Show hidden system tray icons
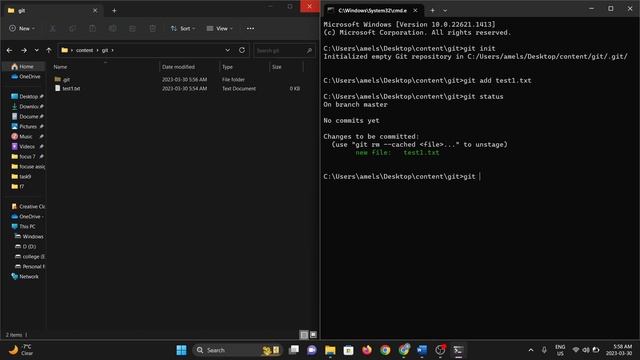This screenshot has width=640, height=360. point(531,350)
